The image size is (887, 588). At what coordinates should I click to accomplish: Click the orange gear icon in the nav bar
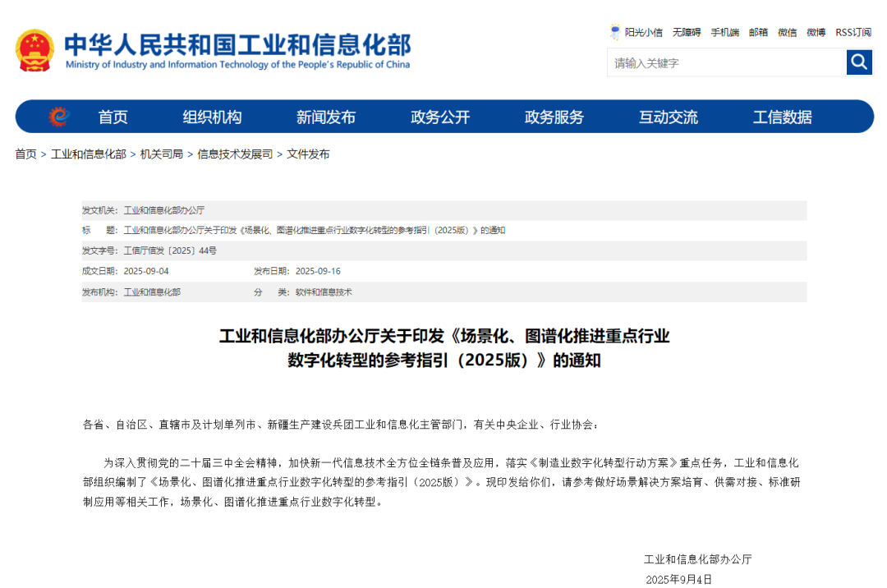59,117
